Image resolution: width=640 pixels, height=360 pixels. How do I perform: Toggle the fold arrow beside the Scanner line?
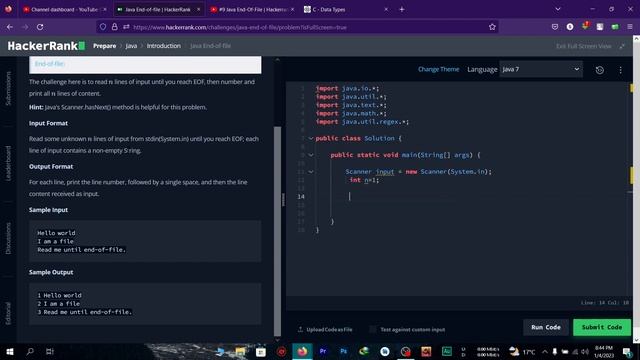click(311, 172)
